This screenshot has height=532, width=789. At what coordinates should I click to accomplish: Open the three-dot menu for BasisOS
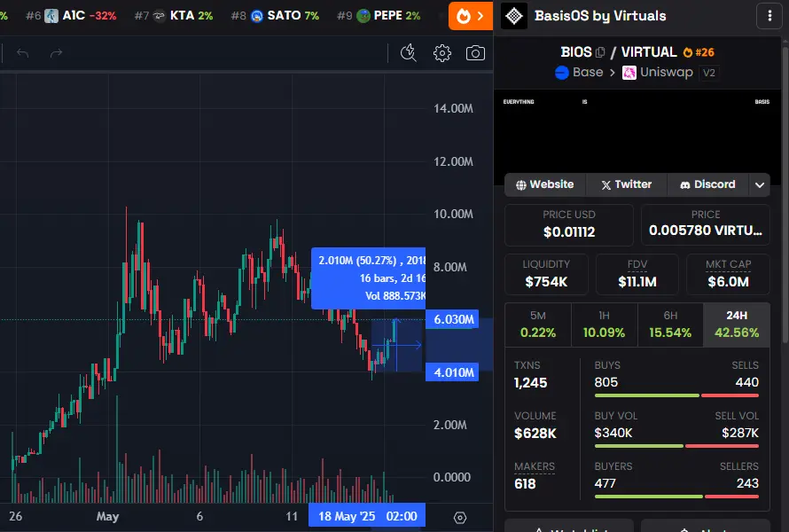769,16
